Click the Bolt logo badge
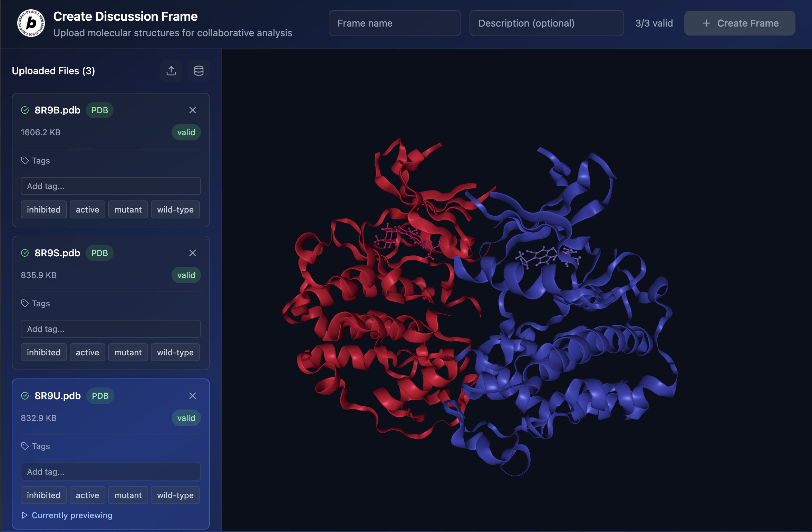Screen dimensions: 812x532 point(31,23)
